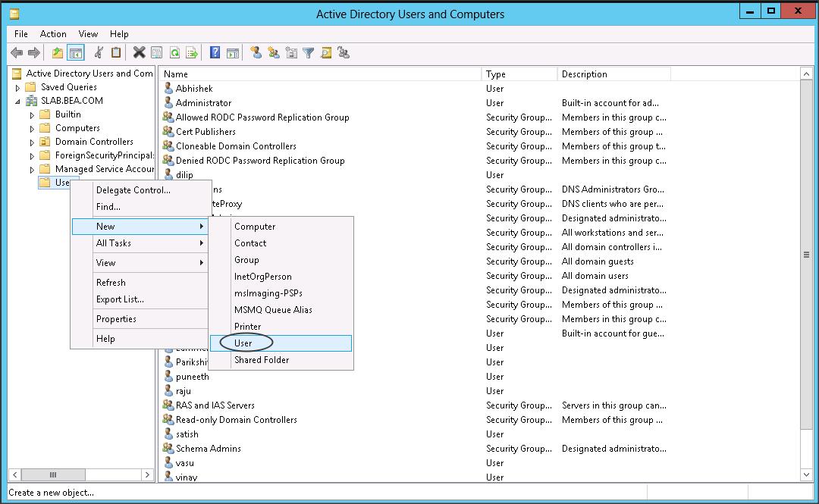Click the Export List toolbar icon

pos(192,52)
